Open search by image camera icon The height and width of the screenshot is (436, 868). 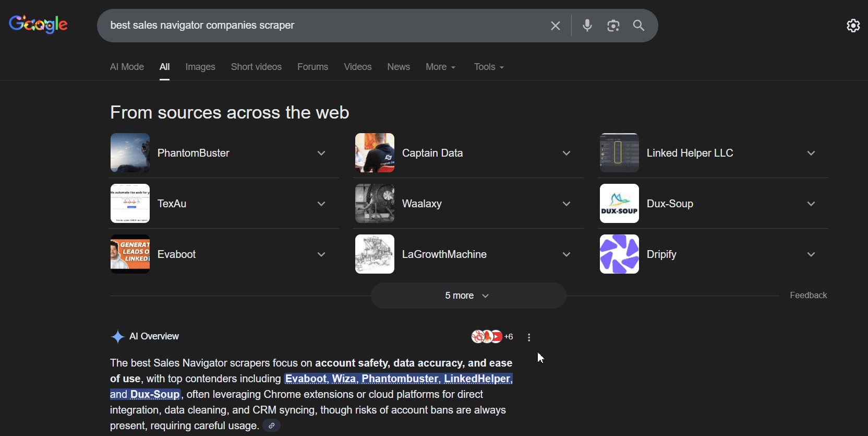tap(613, 26)
